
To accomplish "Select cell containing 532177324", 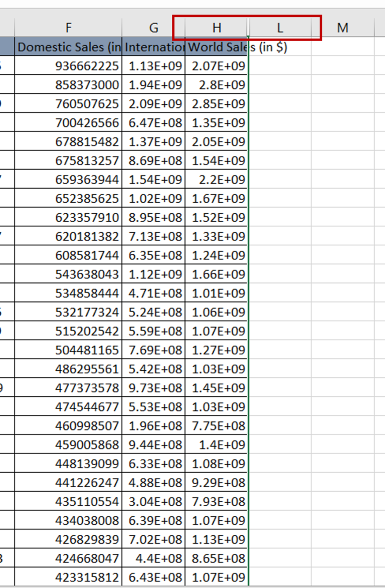I will 68,312.
